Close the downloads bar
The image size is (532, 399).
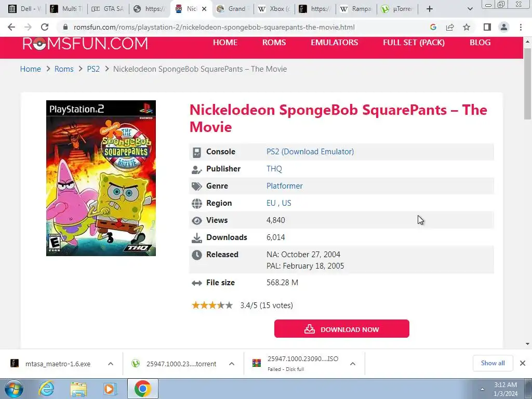523,363
